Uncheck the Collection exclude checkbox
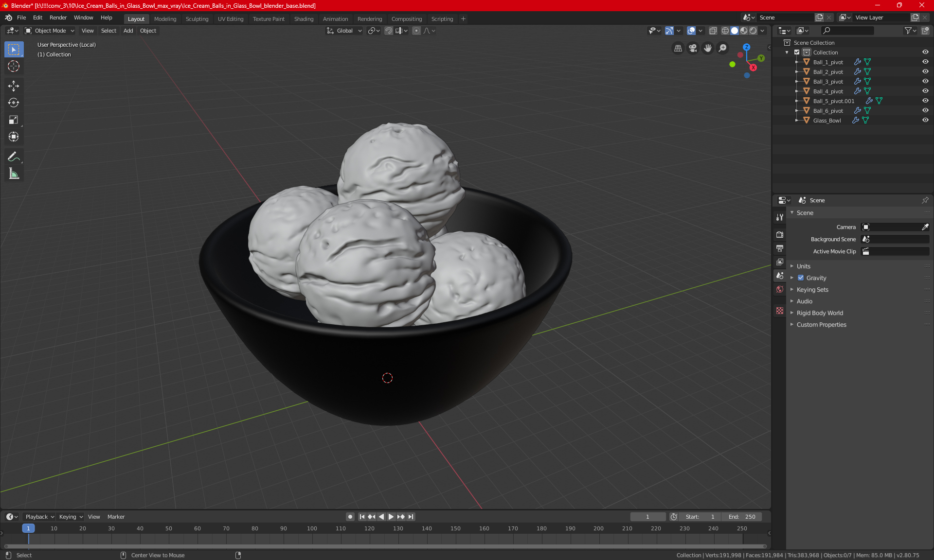The height and width of the screenshot is (560, 934). (x=797, y=52)
